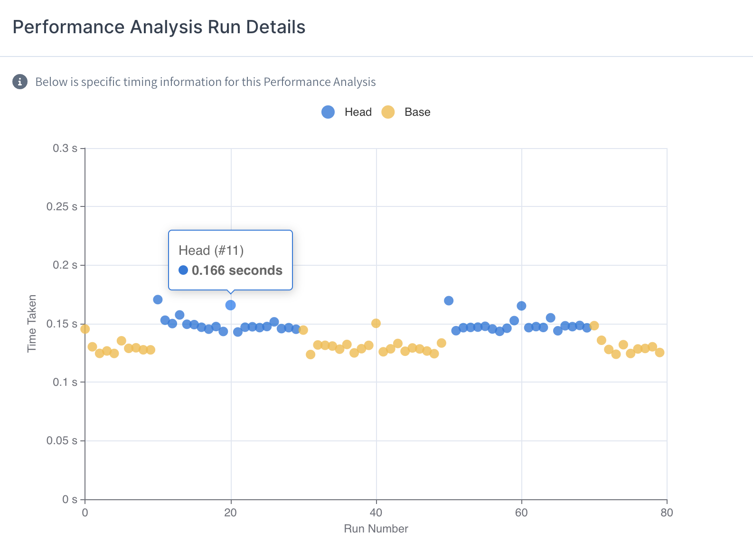The image size is (753, 560).
Task: Click the 'Head (#11)' tooltip heading
Action: pyautogui.click(x=211, y=250)
